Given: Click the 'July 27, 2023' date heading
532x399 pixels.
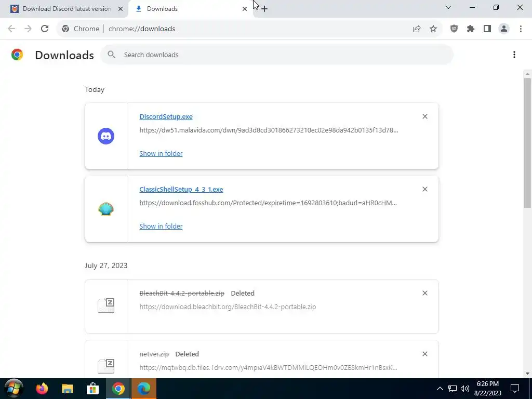Looking at the screenshot, I should (106, 265).
